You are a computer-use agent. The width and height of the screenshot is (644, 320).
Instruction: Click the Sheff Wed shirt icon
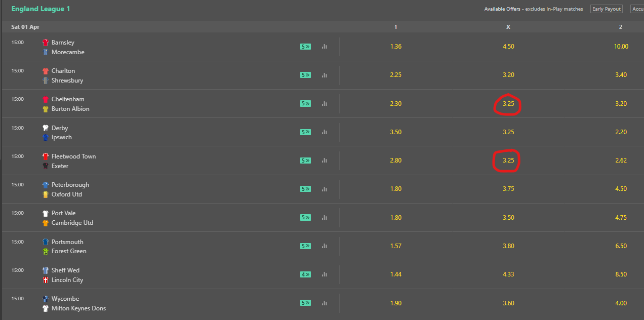tap(46, 270)
